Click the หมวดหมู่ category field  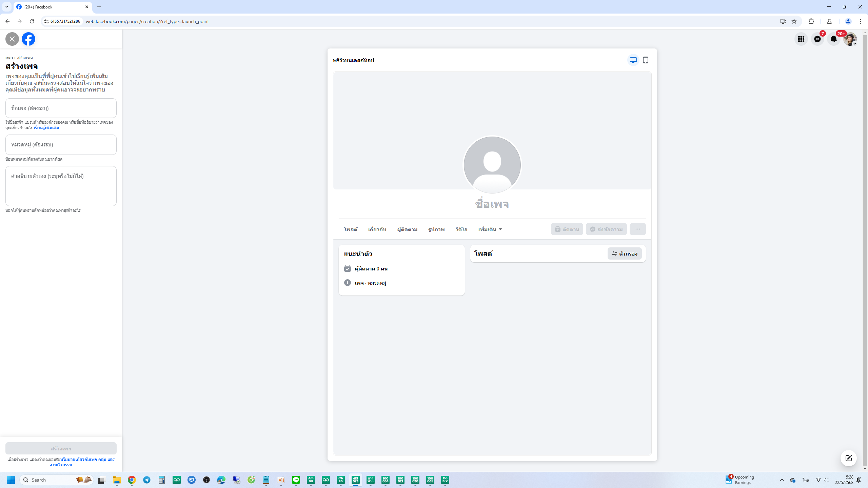61,145
